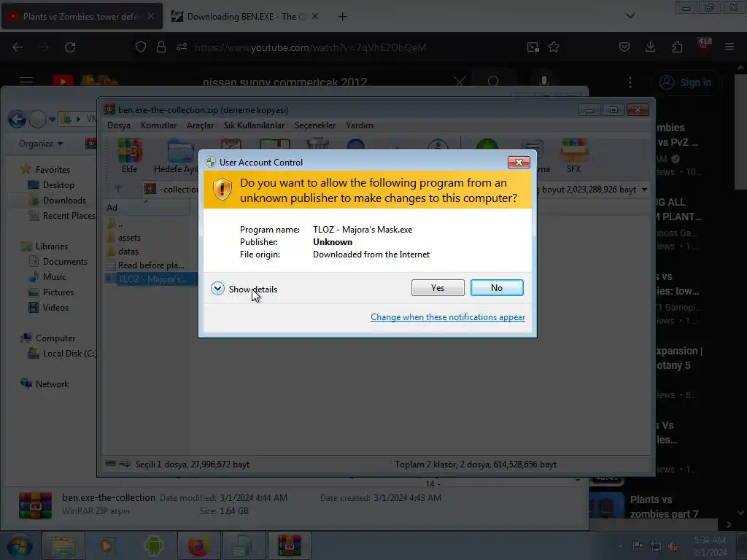Open Change when these notifications appear link
This screenshot has height=560, width=747.
click(448, 317)
